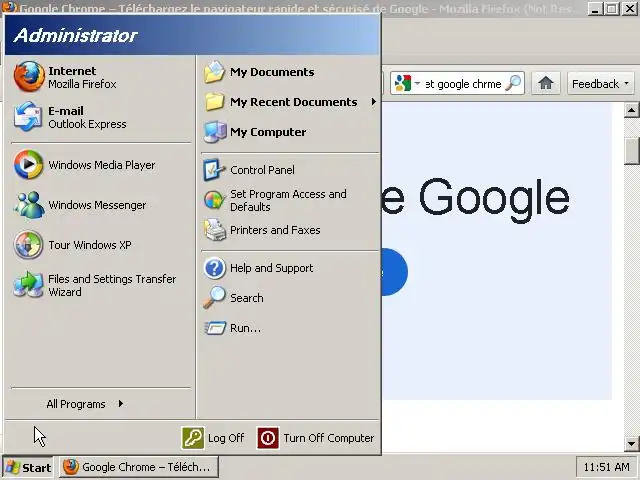The width and height of the screenshot is (640, 480).
Task: Click the Set Program Access and Defaults icon
Action: pos(214,200)
